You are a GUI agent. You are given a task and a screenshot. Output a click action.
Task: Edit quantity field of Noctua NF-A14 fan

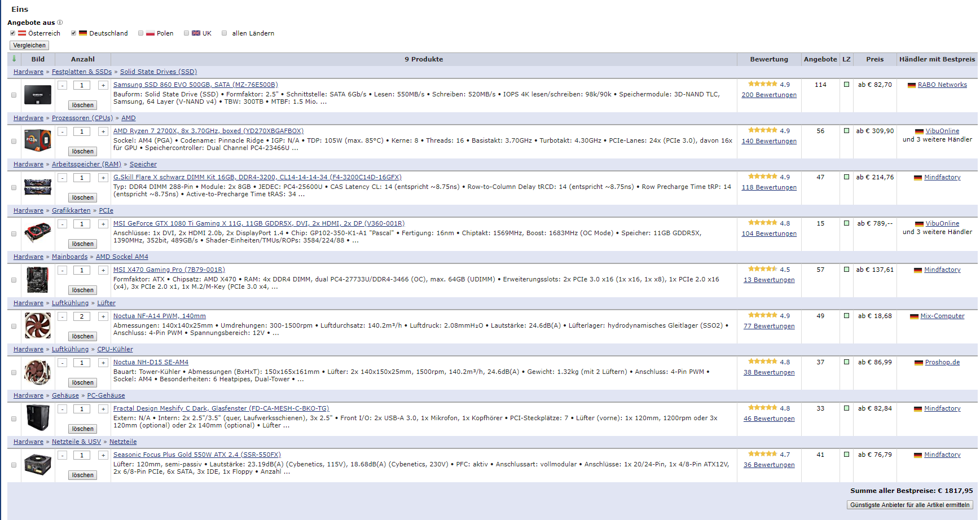82,316
